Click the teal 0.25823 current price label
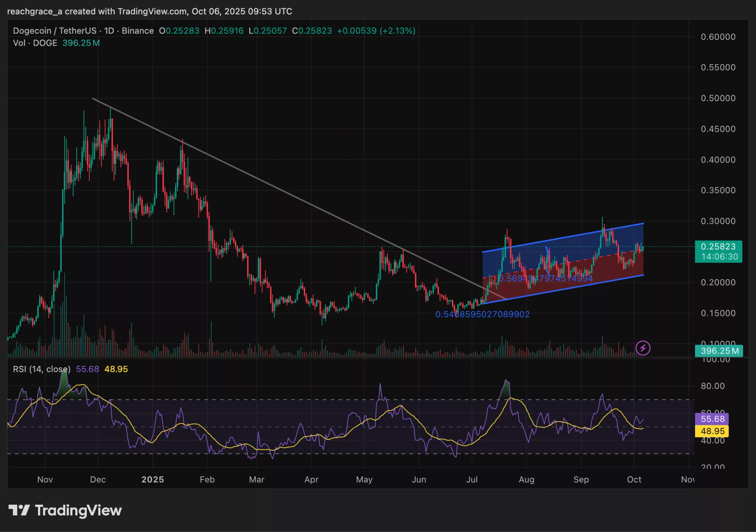The height and width of the screenshot is (532, 756). [718, 247]
